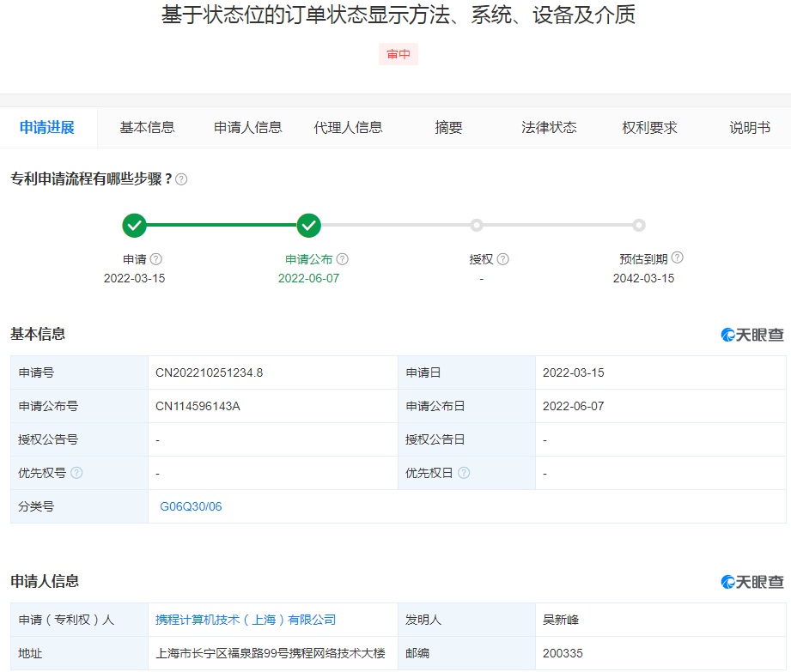Select the 代理人信息 tab
Viewport: 791px width, 672px height.
click(348, 128)
